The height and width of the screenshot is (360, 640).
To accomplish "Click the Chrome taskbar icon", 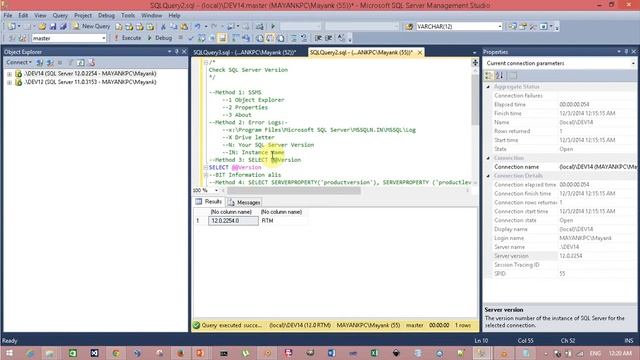I will [116, 353].
